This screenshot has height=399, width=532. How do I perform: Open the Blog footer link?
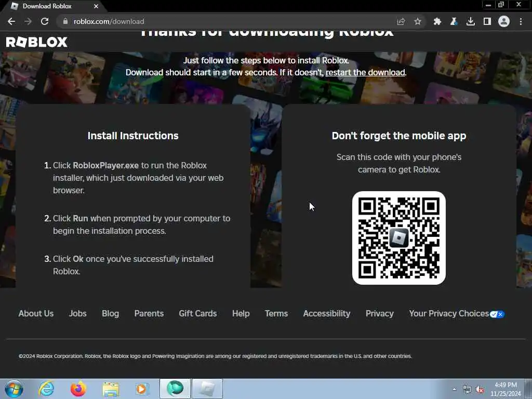pos(110,313)
